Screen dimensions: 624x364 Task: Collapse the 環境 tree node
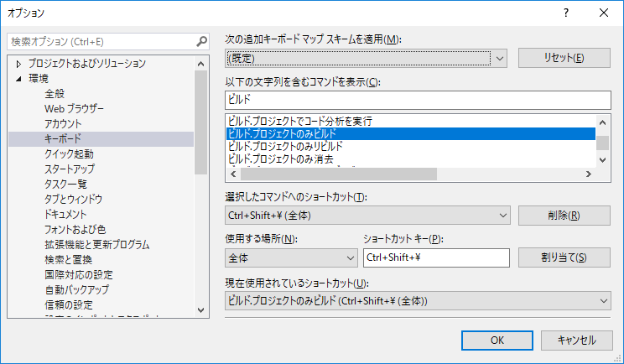pos(18,79)
